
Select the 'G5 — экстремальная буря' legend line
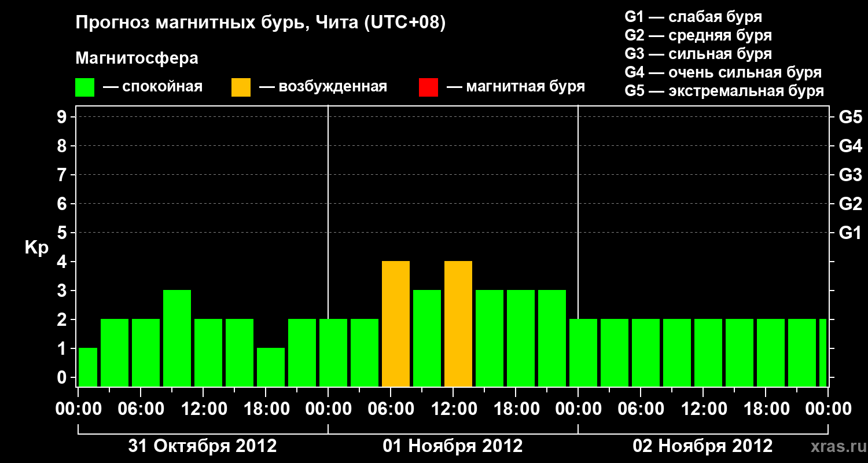point(724,91)
